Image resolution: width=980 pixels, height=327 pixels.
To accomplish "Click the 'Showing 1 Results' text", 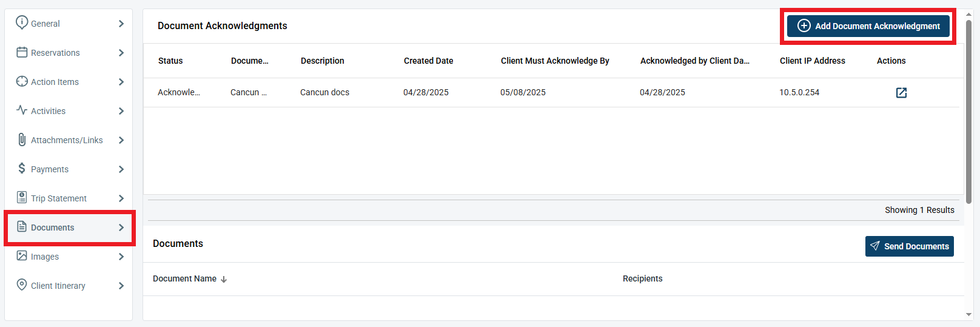I will [x=919, y=210].
